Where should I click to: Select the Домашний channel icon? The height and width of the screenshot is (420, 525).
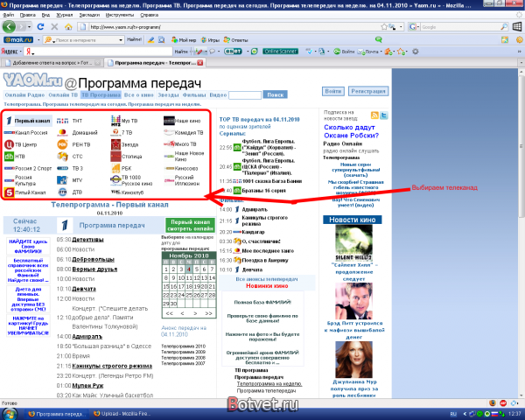(x=62, y=133)
